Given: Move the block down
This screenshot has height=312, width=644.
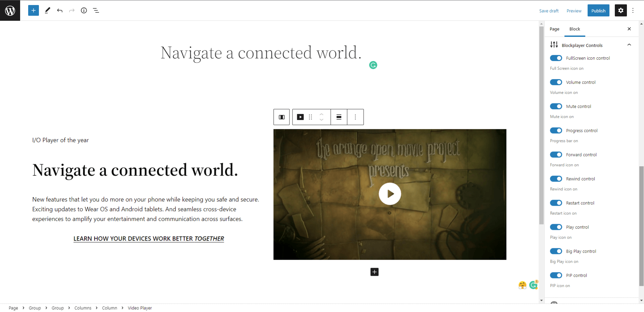Looking at the screenshot, I should click(x=321, y=120).
